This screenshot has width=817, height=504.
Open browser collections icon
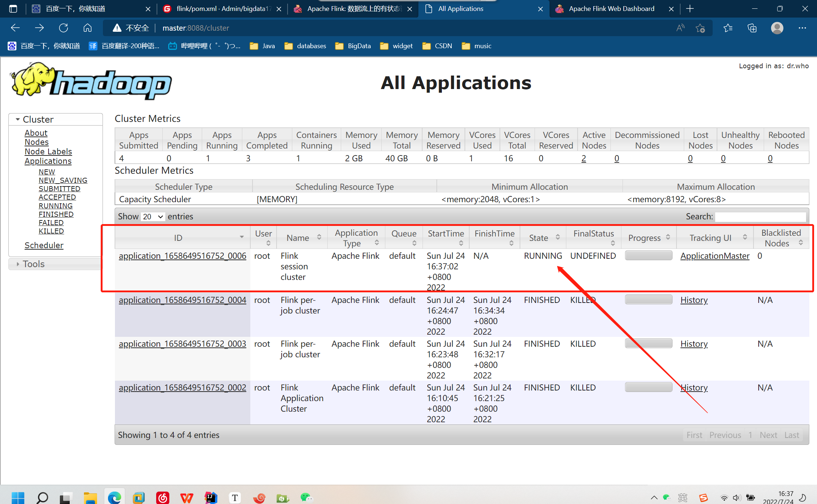point(752,28)
